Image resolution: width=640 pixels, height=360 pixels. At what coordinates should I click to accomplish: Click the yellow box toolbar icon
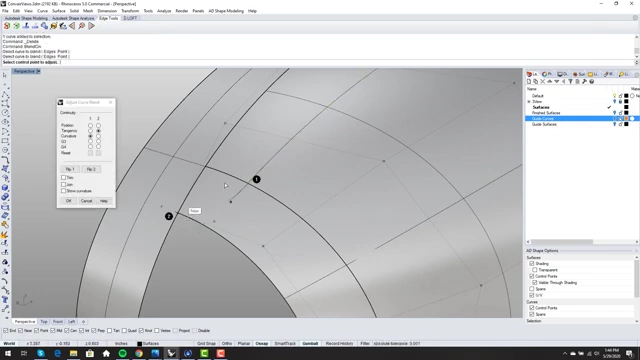coord(53,26)
